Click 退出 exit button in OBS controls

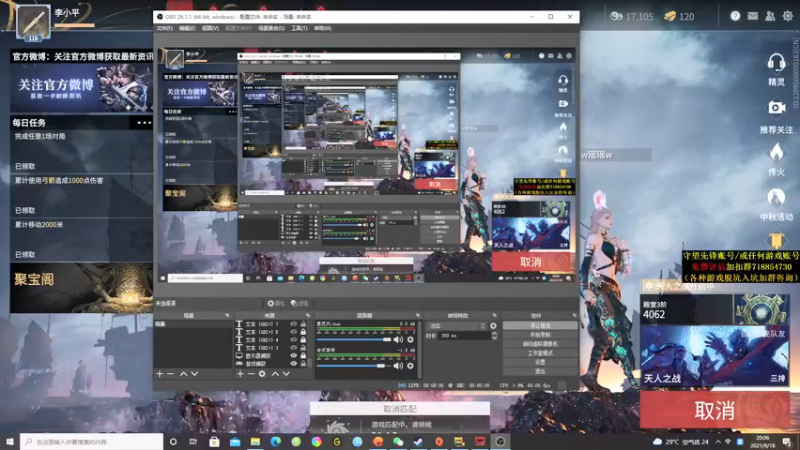(540, 371)
